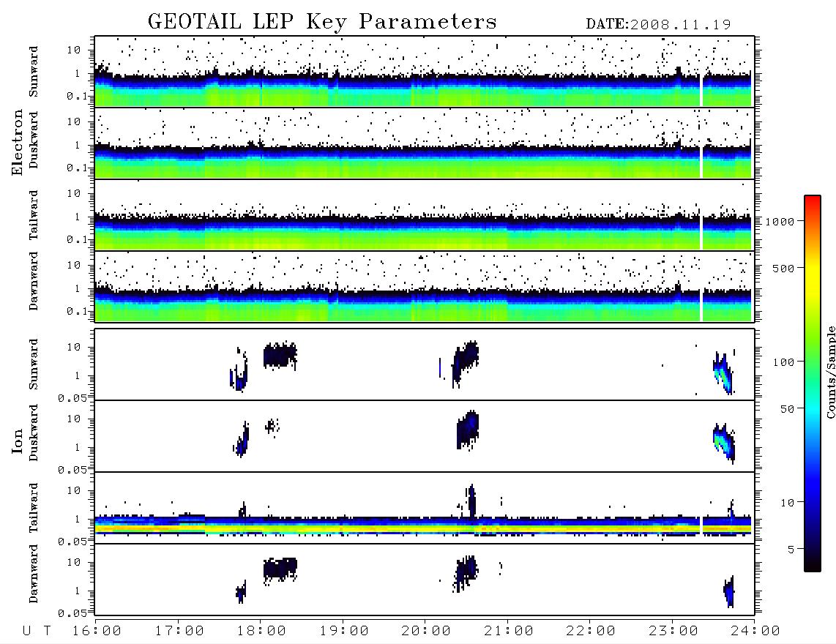Viewport: 836px width, 644px height.
Task: Click the colorbar tick labeled 5
Action: click(x=791, y=550)
